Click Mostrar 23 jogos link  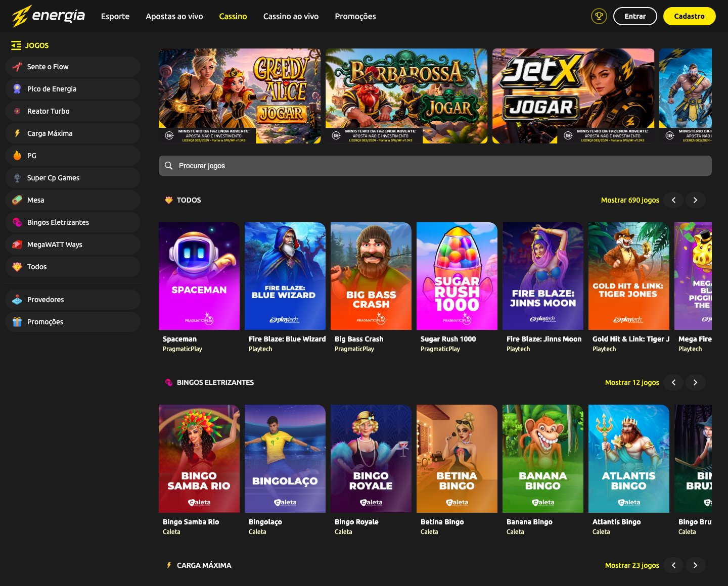(632, 565)
